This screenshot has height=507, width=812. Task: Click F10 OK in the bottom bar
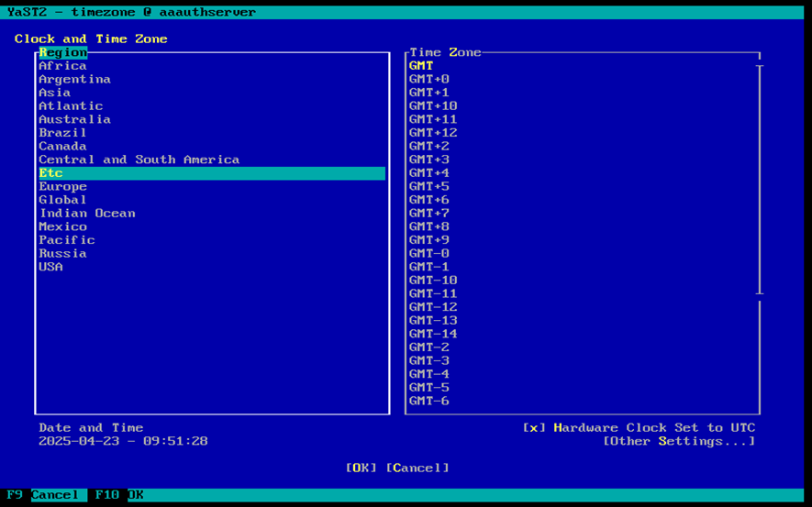119,495
